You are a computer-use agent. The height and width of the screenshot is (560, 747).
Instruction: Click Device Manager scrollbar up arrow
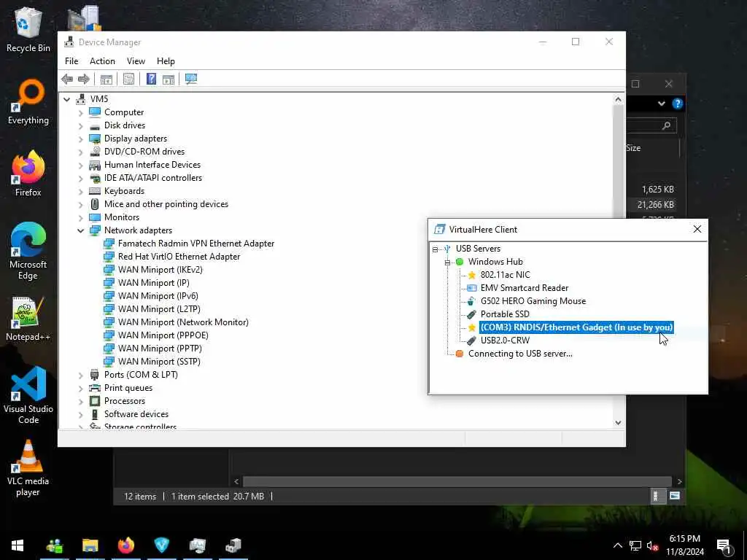point(618,99)
